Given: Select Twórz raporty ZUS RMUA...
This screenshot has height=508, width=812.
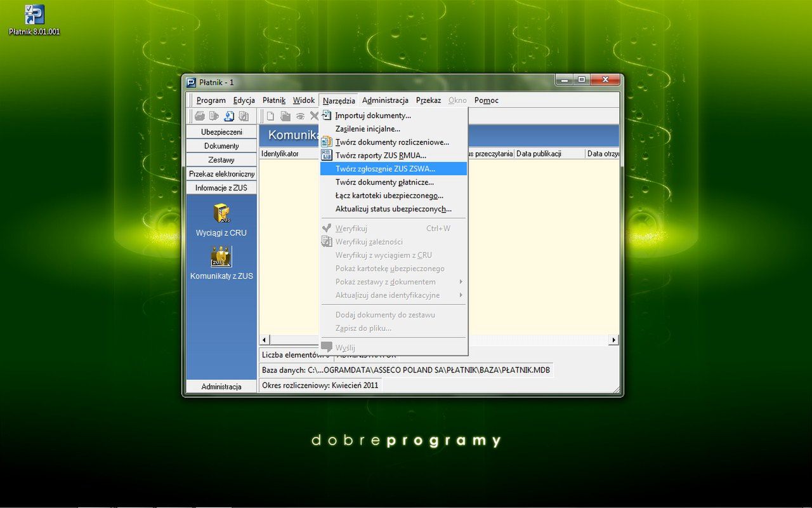Looking at the screenshot, I should point(393,156).
